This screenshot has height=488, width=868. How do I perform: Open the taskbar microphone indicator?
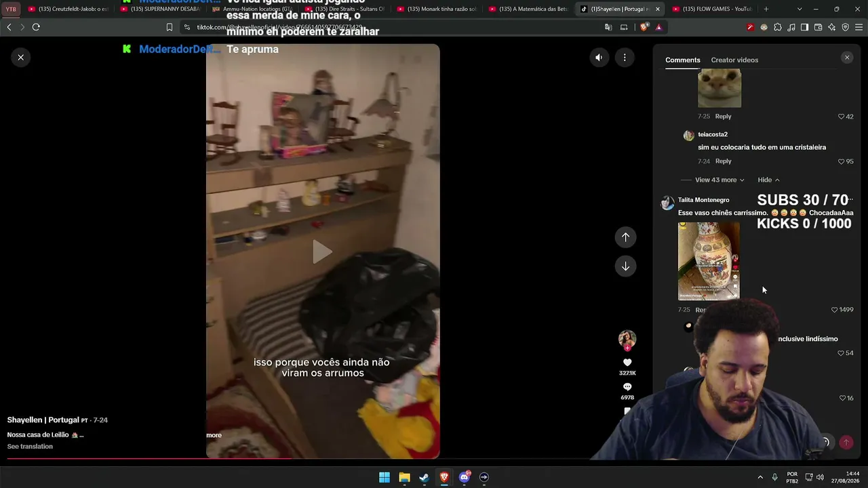774,477
